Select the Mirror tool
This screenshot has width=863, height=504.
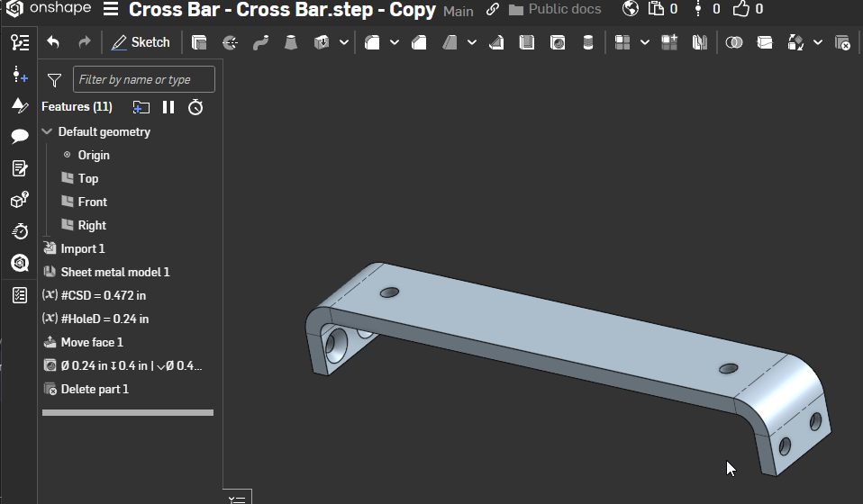tap(700, 42)
